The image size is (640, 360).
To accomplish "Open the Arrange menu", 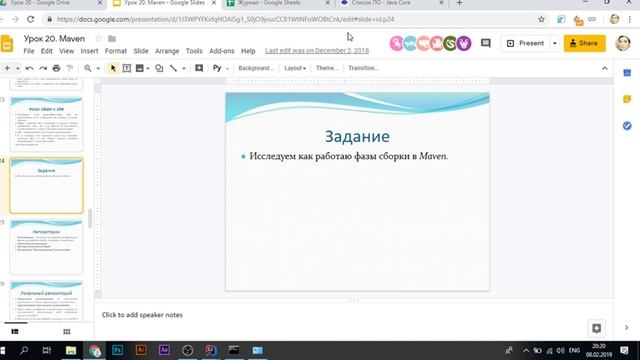I will click(167, 51).
